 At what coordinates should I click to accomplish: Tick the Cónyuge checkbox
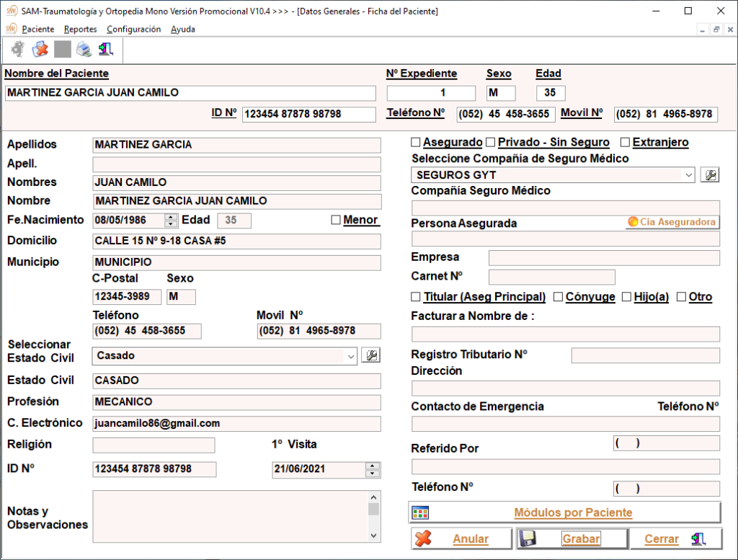[x=558, y=297]
